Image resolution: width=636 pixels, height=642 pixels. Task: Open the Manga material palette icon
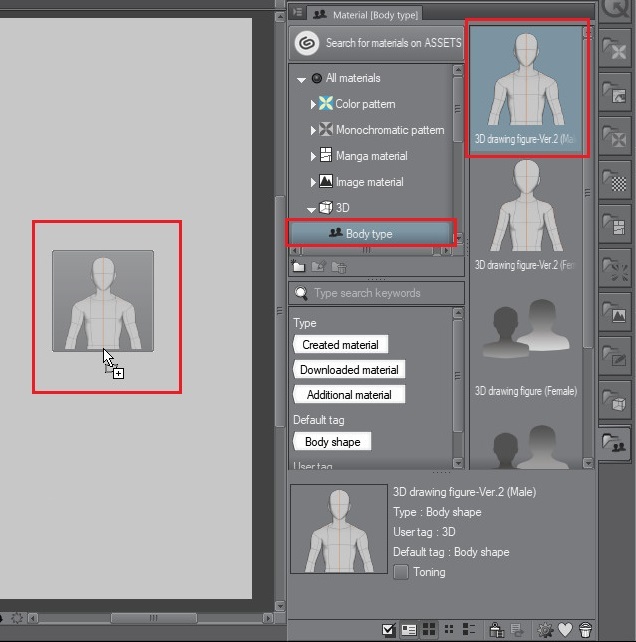click(615, 225)
